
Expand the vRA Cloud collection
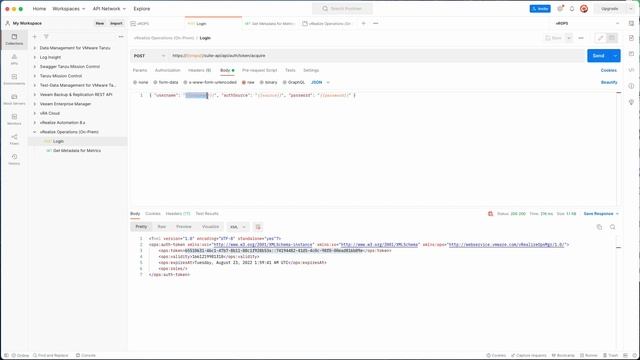point(35,113)
